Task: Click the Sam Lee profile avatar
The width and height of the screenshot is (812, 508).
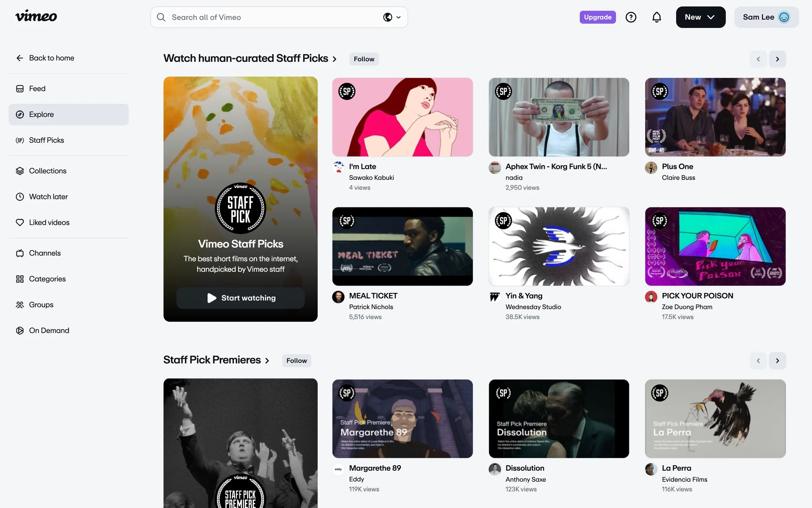Action: pos(784,17)
